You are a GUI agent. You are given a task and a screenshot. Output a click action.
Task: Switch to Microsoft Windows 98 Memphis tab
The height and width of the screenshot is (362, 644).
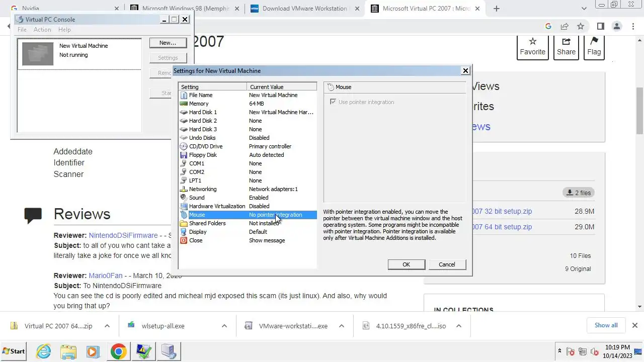(185, 9)
